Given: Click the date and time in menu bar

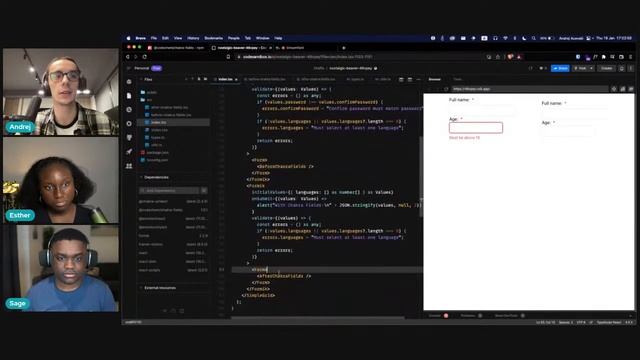Looking at the screenshot, I should coord(613,38).
